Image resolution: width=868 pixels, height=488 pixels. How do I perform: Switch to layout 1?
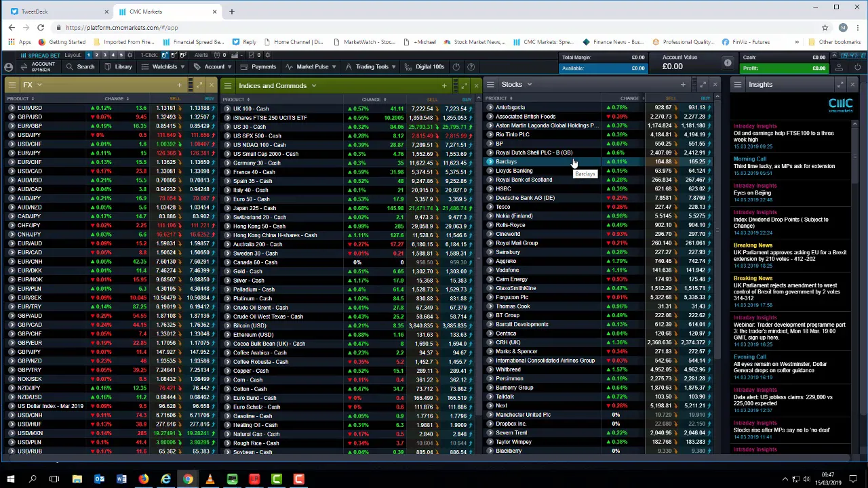click(88, 55)
